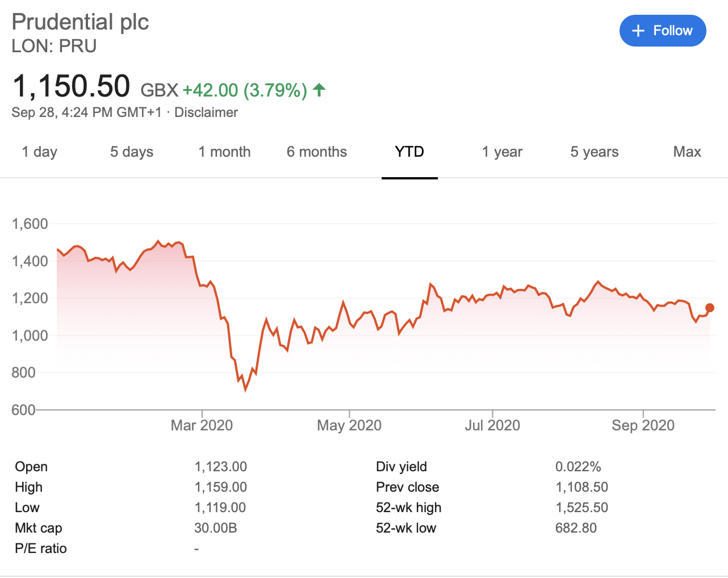Switch to the 5 days chart view
The width and height of the screenshot is (728, 578).
[x=131, y=152]
